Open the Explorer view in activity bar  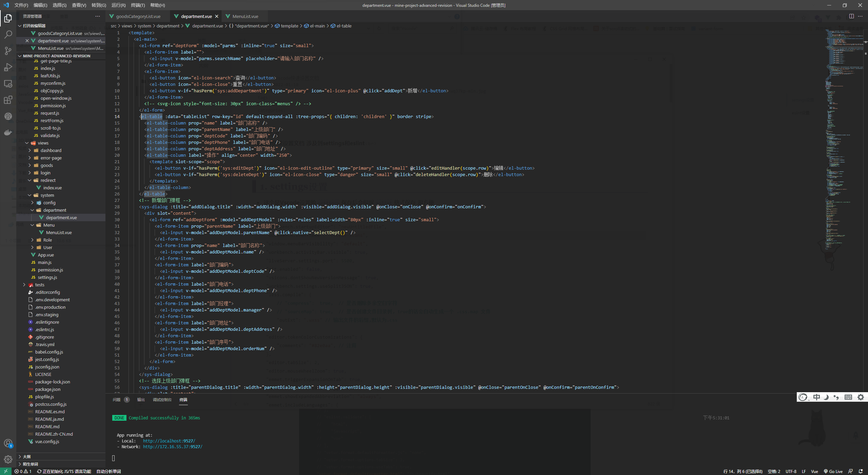[x=8, y=18]
